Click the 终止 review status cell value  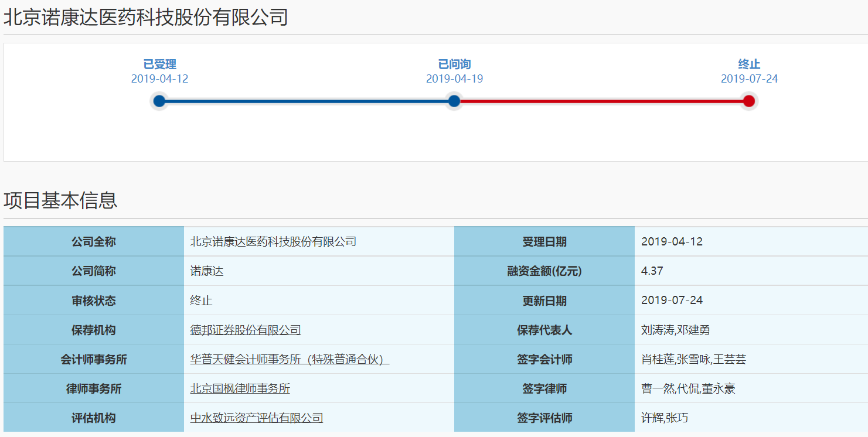tap(201, 301)
